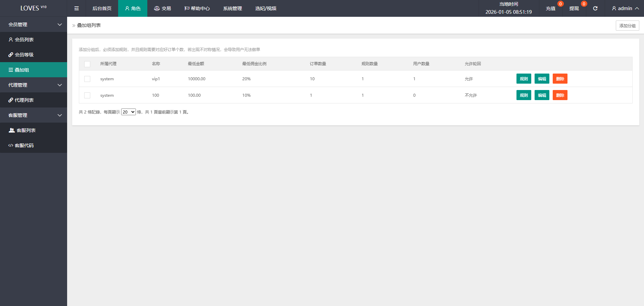Open 代理列表 in the sidebar

tap(24, 100)
